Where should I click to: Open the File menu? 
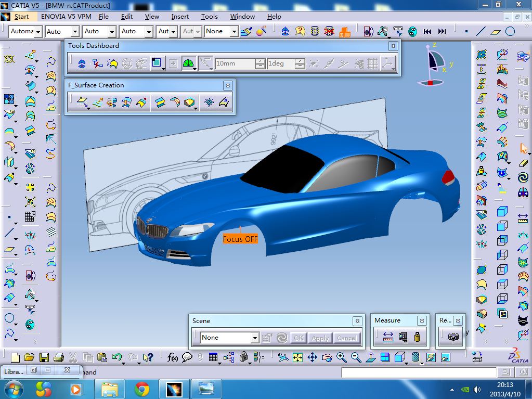[x=103, y=16]
